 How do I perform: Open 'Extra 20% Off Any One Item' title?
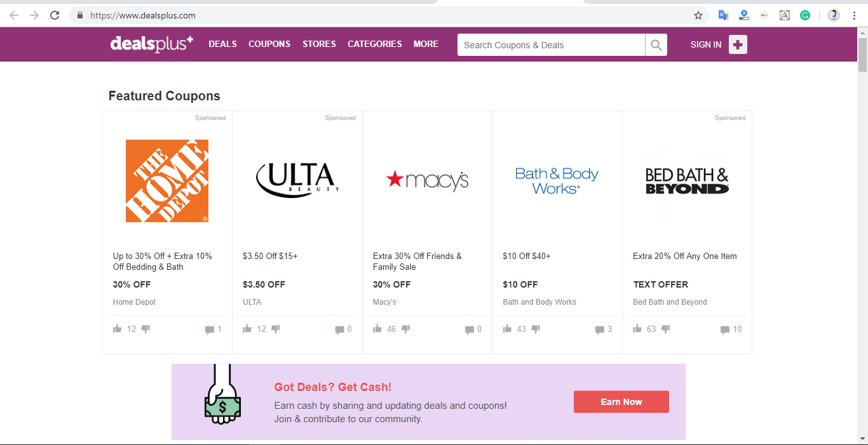click(685, 256)
